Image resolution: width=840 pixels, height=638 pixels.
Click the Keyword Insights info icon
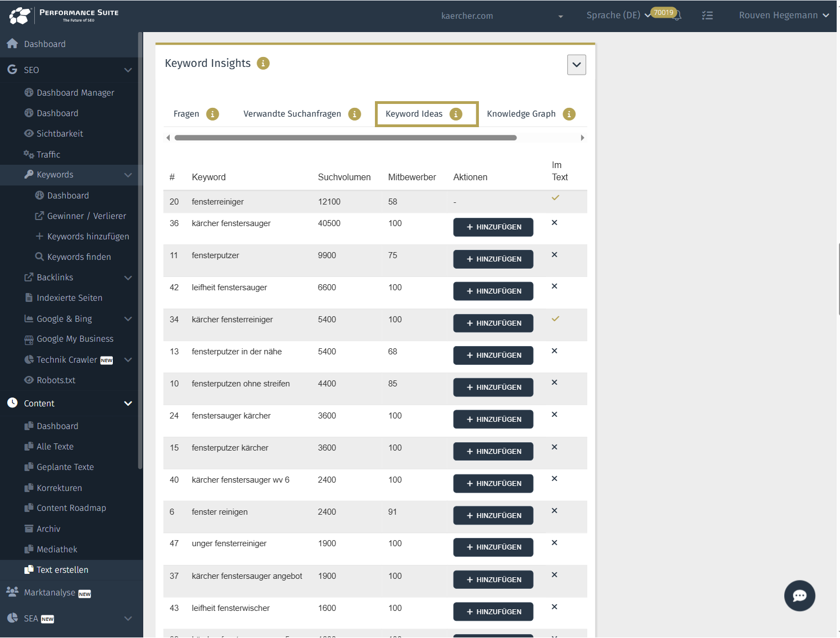point(263,64)
